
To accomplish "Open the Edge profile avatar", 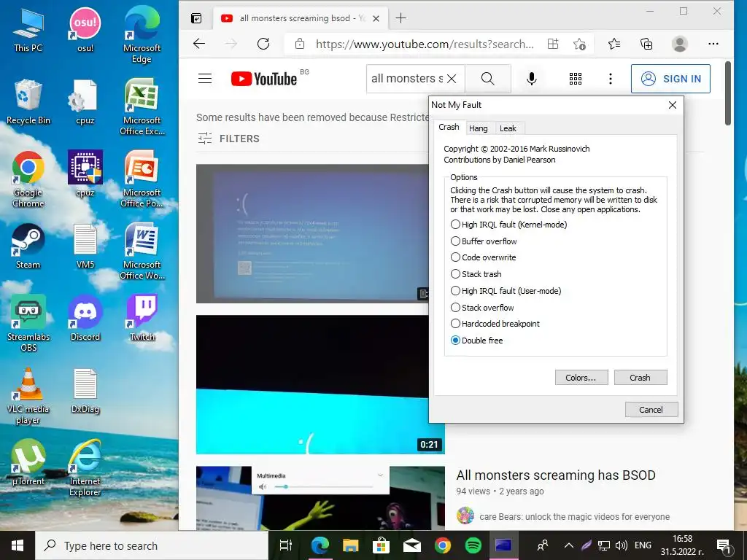I will click(x=680, y=44).
